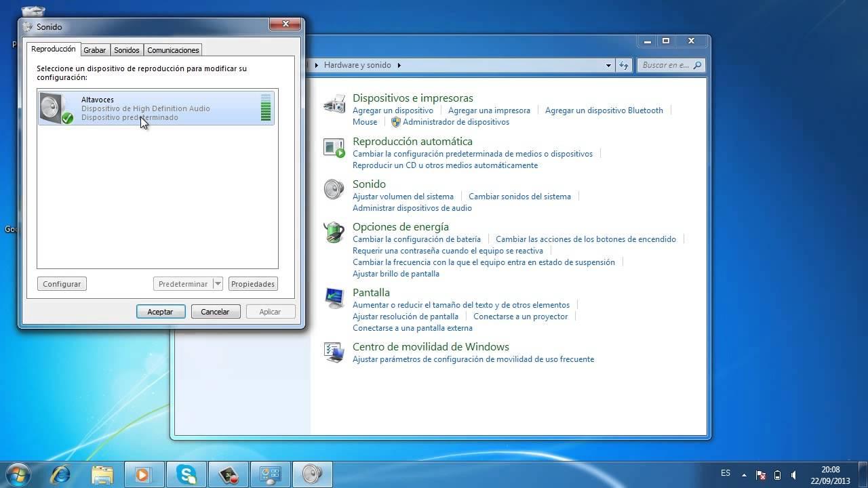The image size is (868, 488).
Task: Show hidden system tray icons
Action: 744,474
